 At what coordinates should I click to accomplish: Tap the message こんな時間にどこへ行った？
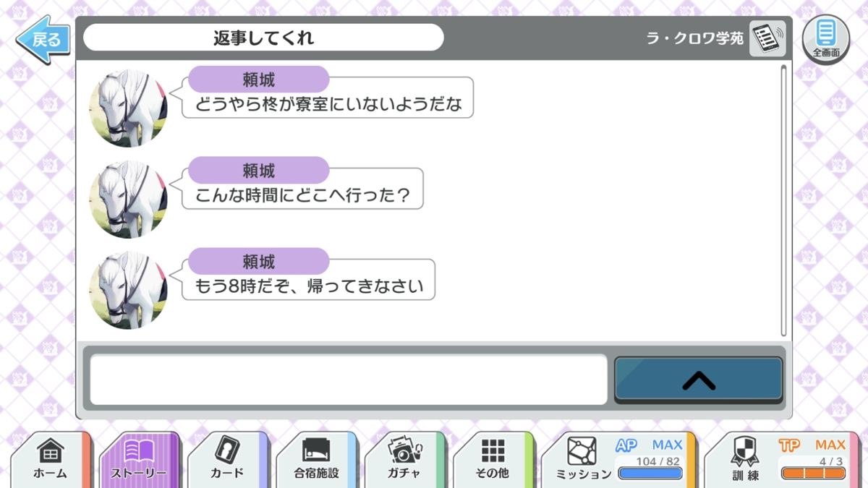coord(302,195)
